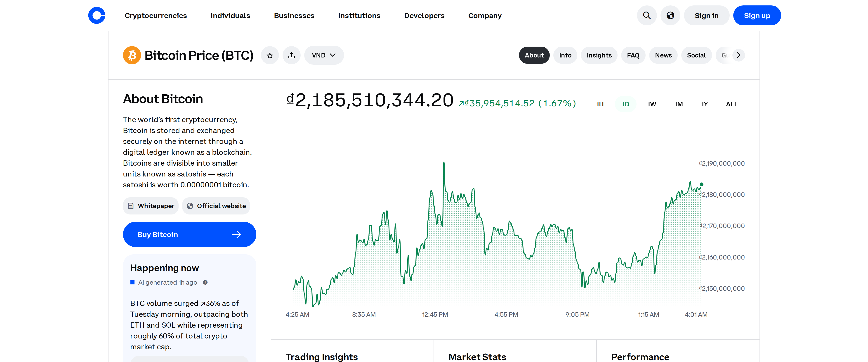
Task: Click the Sign in button
Action: click(707, 16)
